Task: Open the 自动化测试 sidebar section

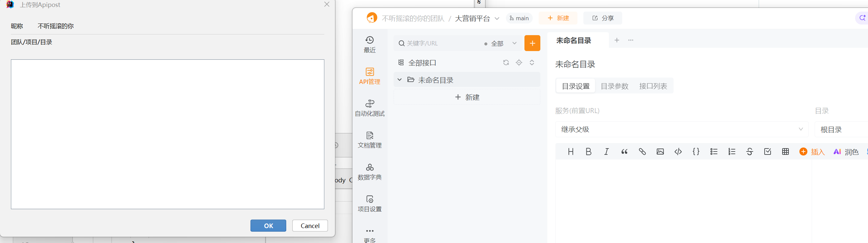Action: tap(370, 108)
